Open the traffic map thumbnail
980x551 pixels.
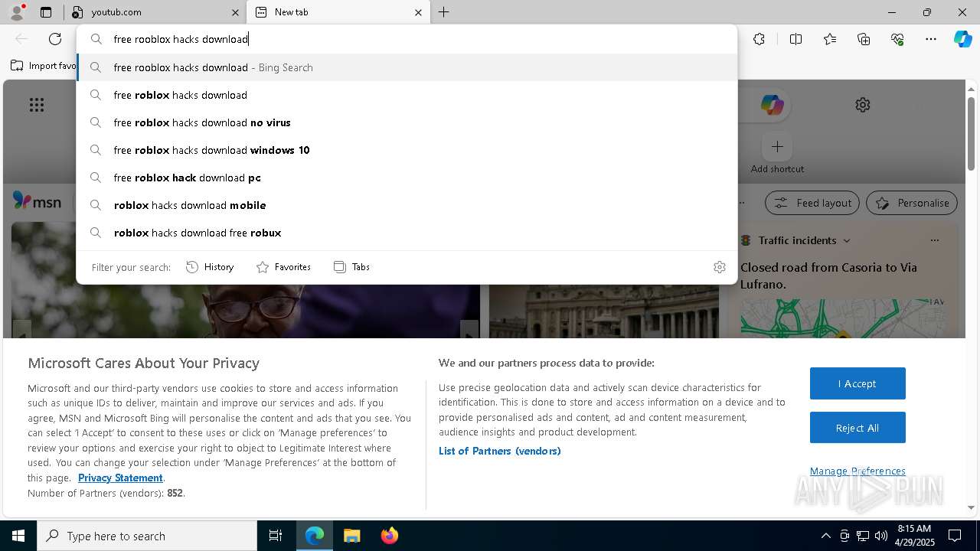click(843, 318)
